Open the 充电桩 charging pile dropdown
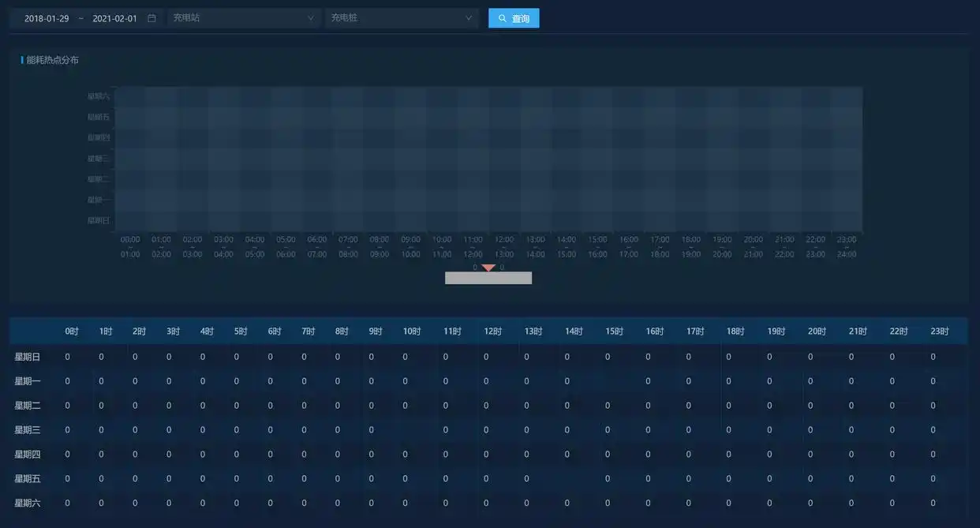Screen dimensions: 980x528 click(x=401, y=18)
